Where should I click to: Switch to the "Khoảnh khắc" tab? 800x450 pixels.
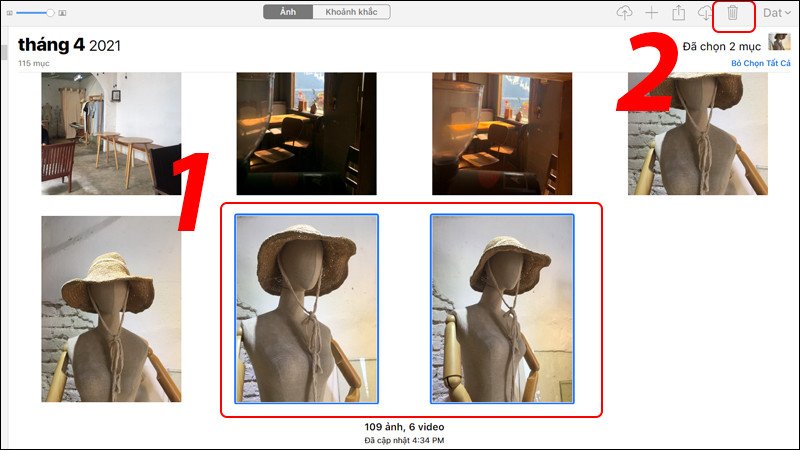coord(351,12)
